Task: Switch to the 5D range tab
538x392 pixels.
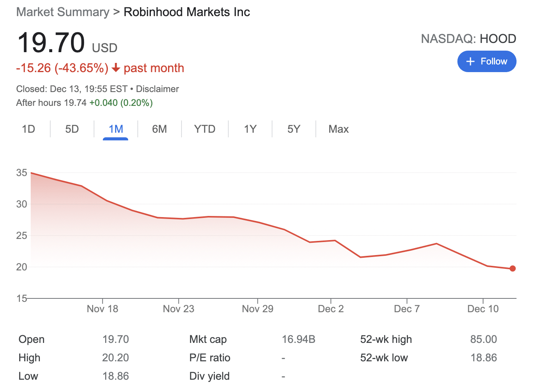Action: [x=72, y=129]
